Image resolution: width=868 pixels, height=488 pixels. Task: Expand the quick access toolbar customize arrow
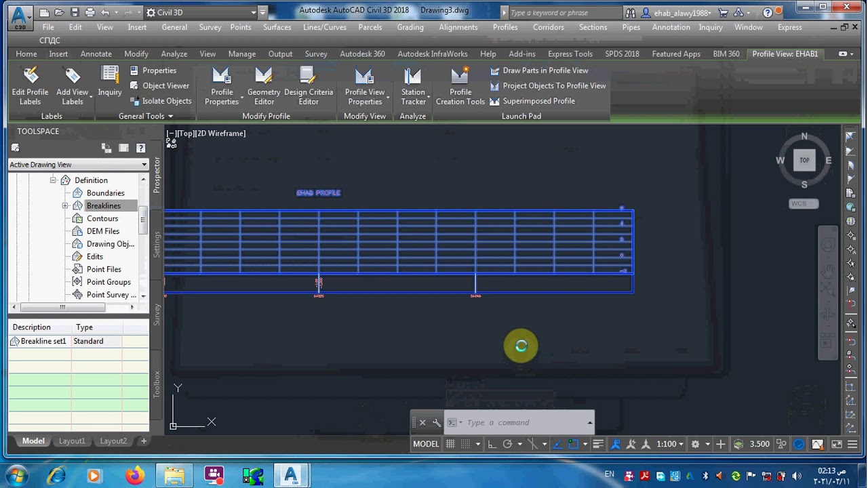pyautogui.click(x=262, y=12)
